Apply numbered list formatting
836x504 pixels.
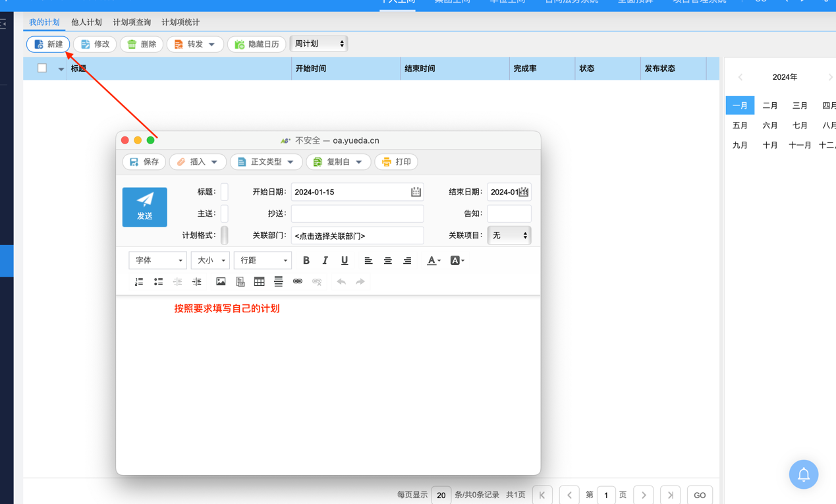pos(139,281)
